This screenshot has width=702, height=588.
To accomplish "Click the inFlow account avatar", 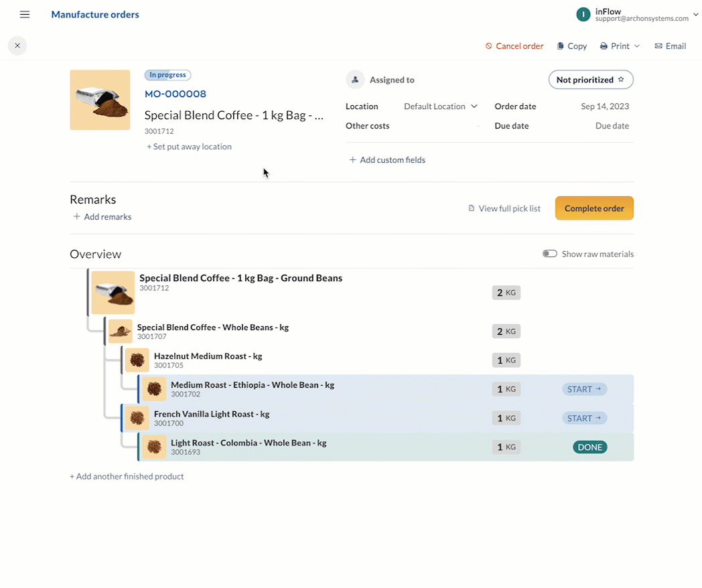I will click(x=583, y=14).
